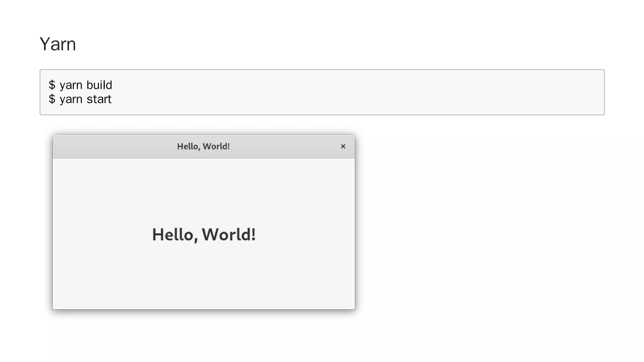Click the word World! in large label
Viewport: 644px width, 362px height.
(x=229, y=235)
